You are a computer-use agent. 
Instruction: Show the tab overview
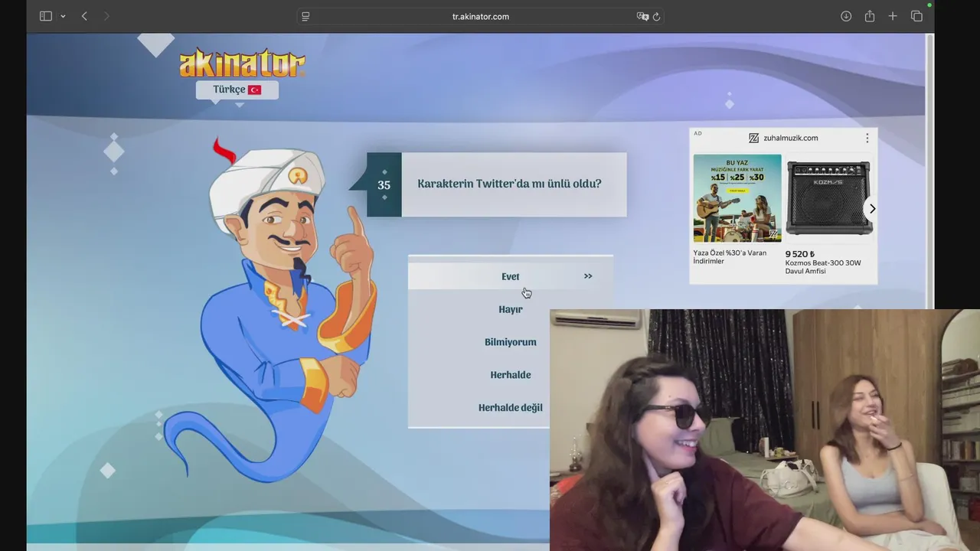pyautogui.click(x=916, y=16)
